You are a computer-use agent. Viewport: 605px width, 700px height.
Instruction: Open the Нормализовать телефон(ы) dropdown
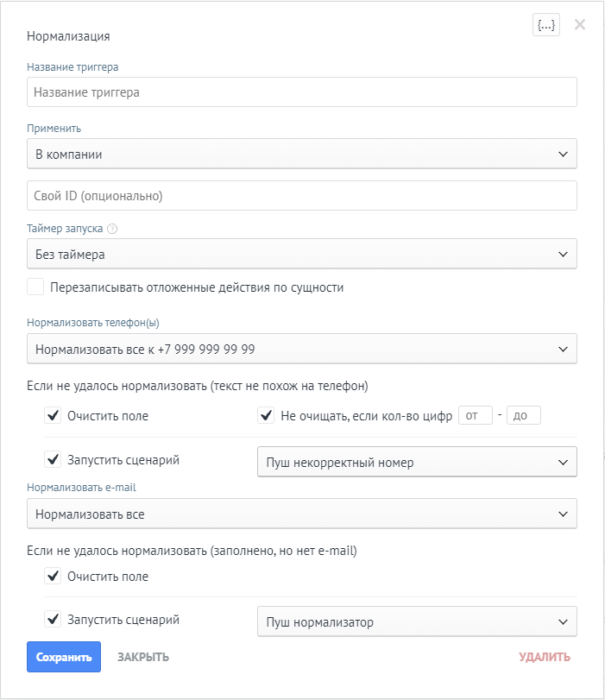click(301, 349)
